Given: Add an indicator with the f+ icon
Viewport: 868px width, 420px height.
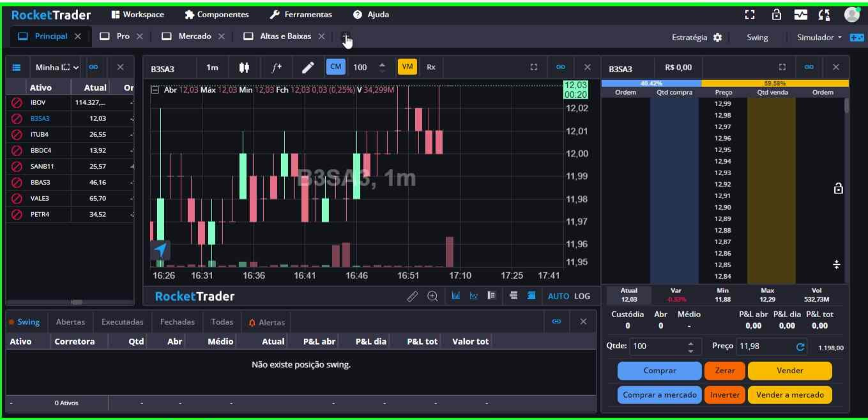Looking at the screenshot, I should click(x=277, y=67).
